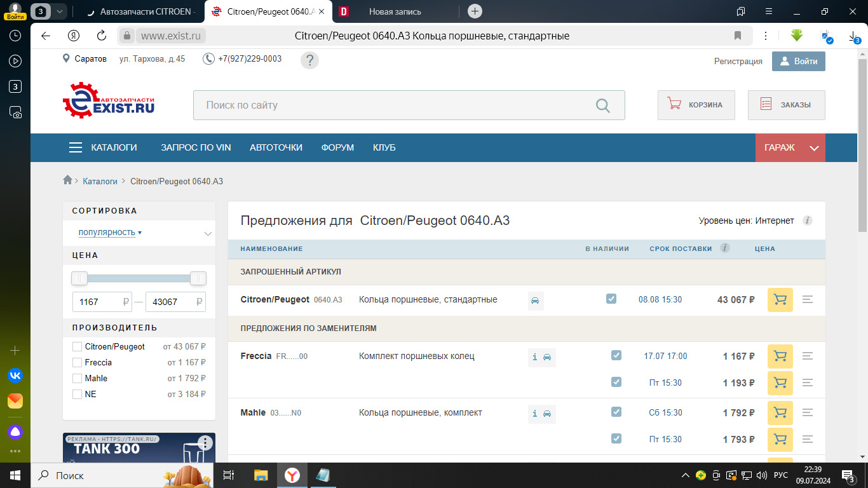Open Alice assistant in browser sidebar
Image resolution: width=868 pixels, height=488 pixels.
(15, 432)
